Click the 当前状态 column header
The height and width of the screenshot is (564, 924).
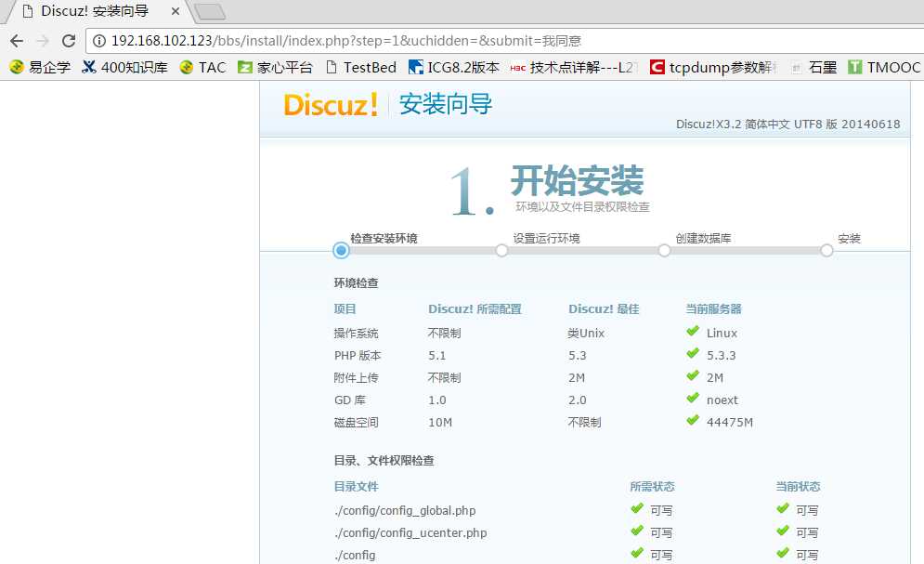798,486
